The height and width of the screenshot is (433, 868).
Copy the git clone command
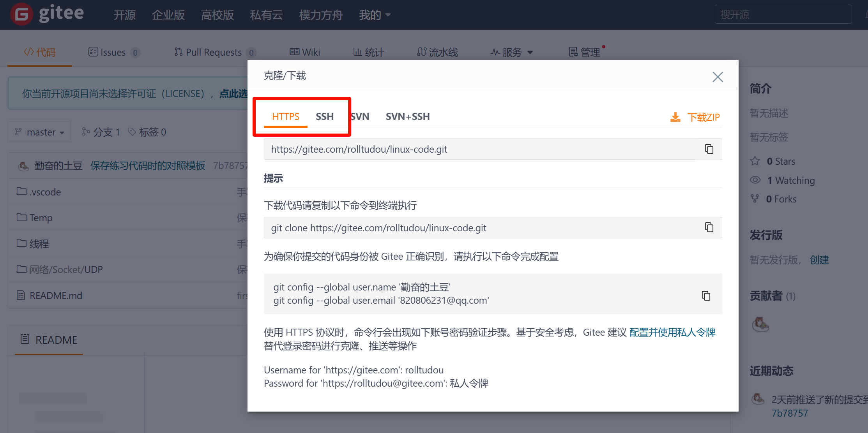pyautogui.click(x=709, y=227)
